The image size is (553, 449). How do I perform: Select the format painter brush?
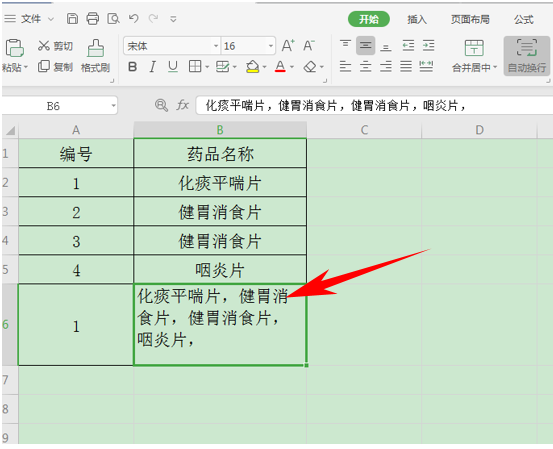point(96,56)
